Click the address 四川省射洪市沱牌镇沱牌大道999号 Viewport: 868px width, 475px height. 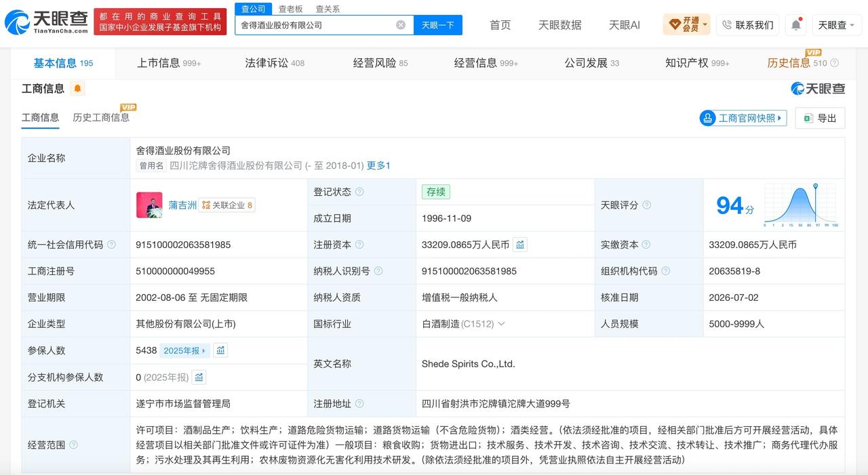496,404
